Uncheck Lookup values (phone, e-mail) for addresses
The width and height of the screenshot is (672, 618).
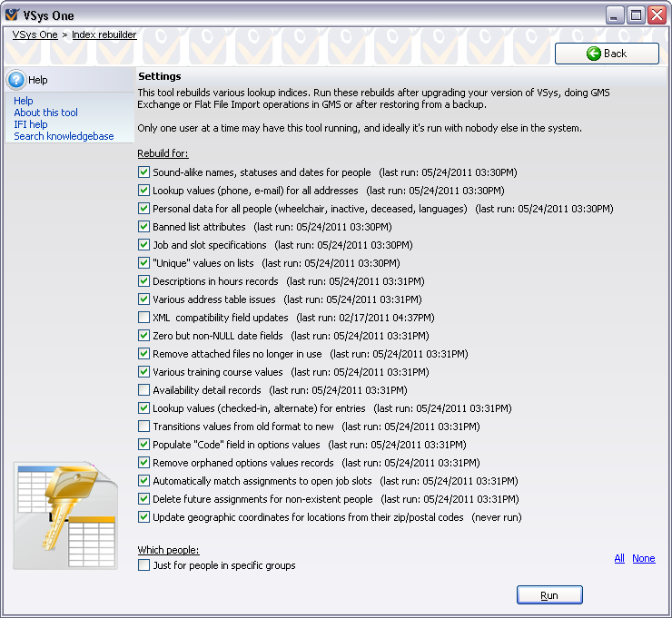[143, 191]
